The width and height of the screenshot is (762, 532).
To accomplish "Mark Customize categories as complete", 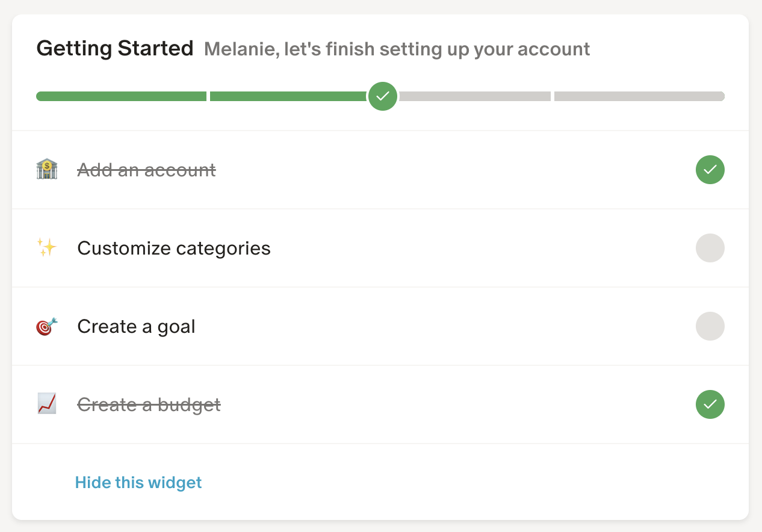I will pyautogui.click(x=710, y=248).
